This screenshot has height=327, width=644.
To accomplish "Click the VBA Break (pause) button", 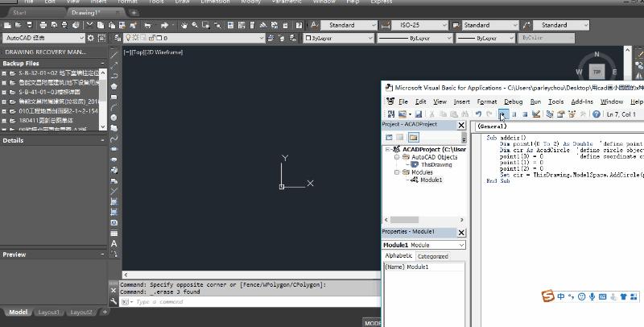I will click(514, 114).
